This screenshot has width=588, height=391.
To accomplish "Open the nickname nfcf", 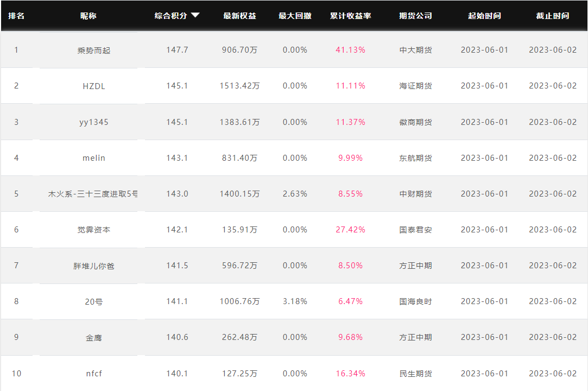I will [x=94, y=374].
